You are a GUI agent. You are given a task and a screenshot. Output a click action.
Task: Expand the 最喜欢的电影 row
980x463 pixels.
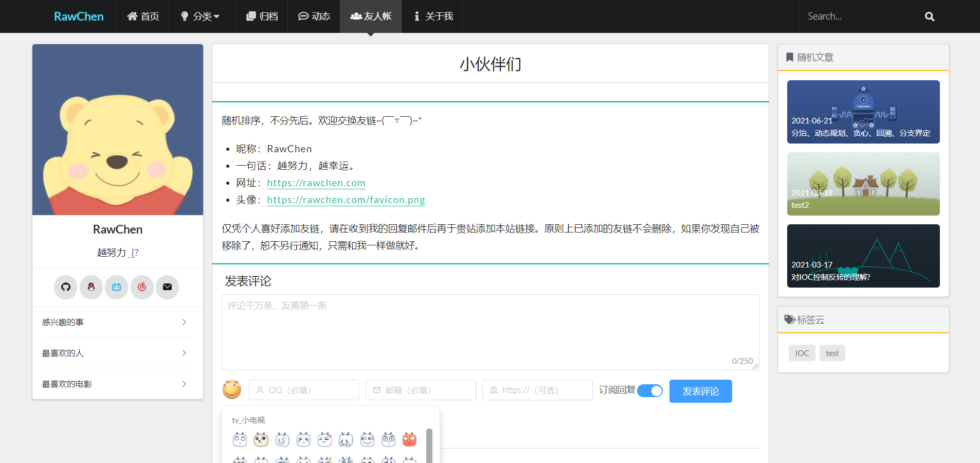[118, 384]
